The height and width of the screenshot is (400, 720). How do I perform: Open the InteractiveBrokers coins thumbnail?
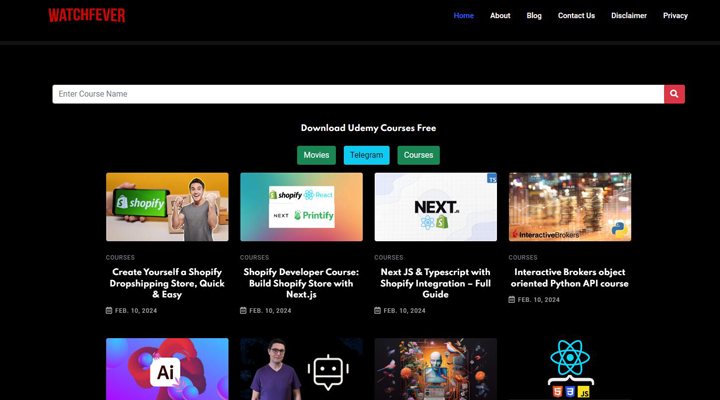570,207
